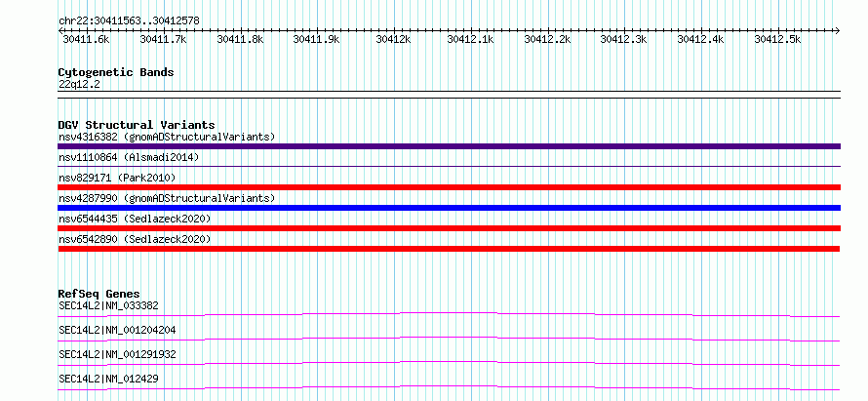Click the 30412.2k ruler tick label
Viewport: 868px width, 401px height.
click(x=547, y=39)
